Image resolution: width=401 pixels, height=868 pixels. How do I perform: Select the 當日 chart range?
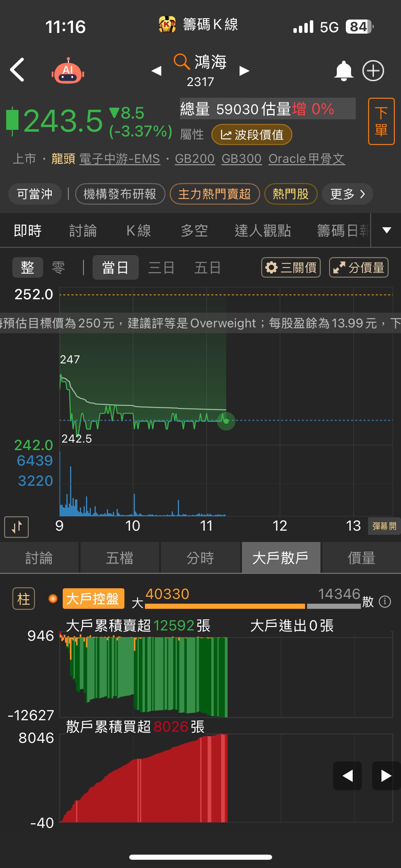click(116, 267)
